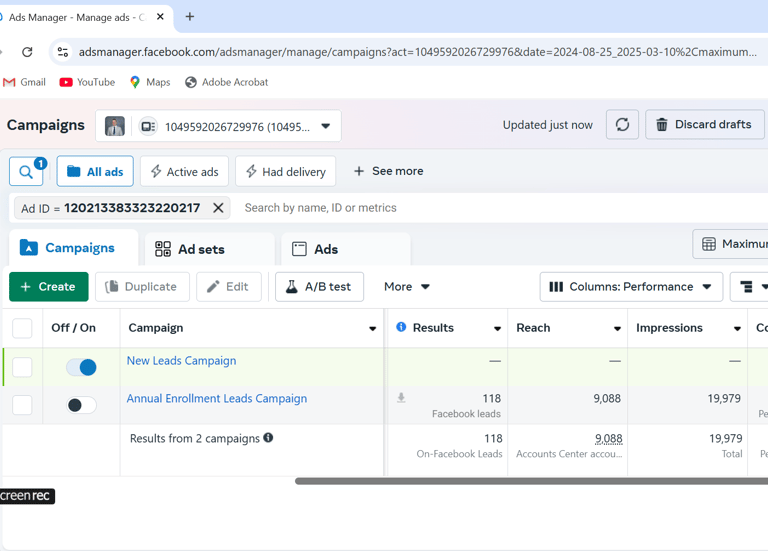The width and height of the screenshot is (768, 551).
Task: Close the Ads Manager browser tab
Action: 160,17
